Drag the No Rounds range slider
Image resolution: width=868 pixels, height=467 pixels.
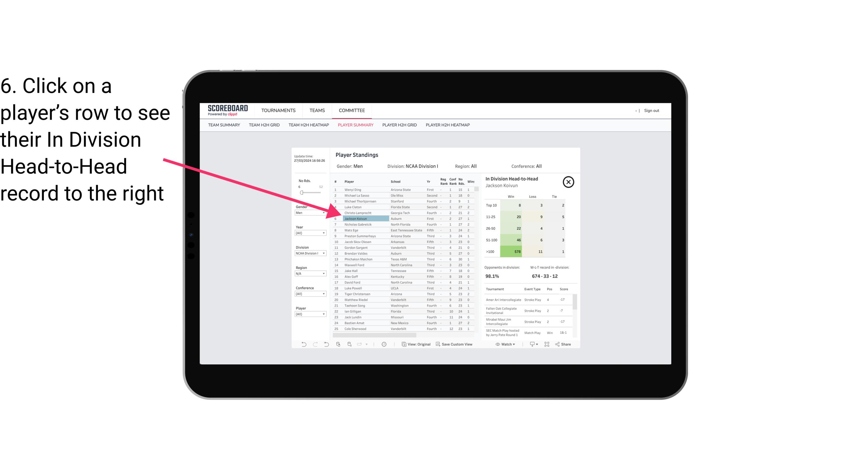(301, 193)
